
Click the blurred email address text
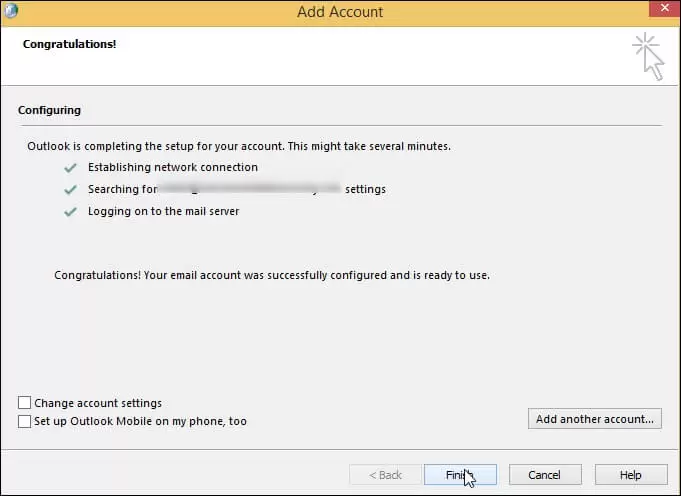250,188
